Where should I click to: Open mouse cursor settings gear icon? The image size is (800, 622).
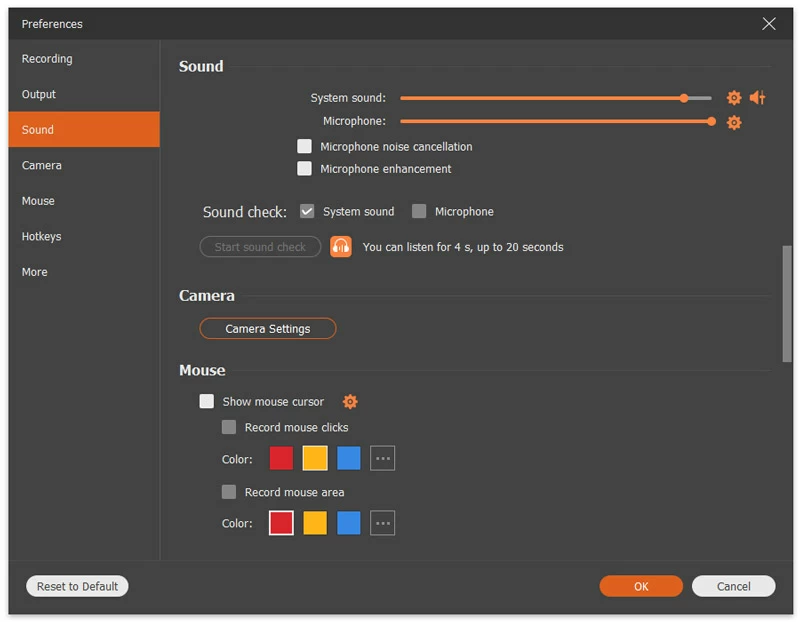coord(350,401)
